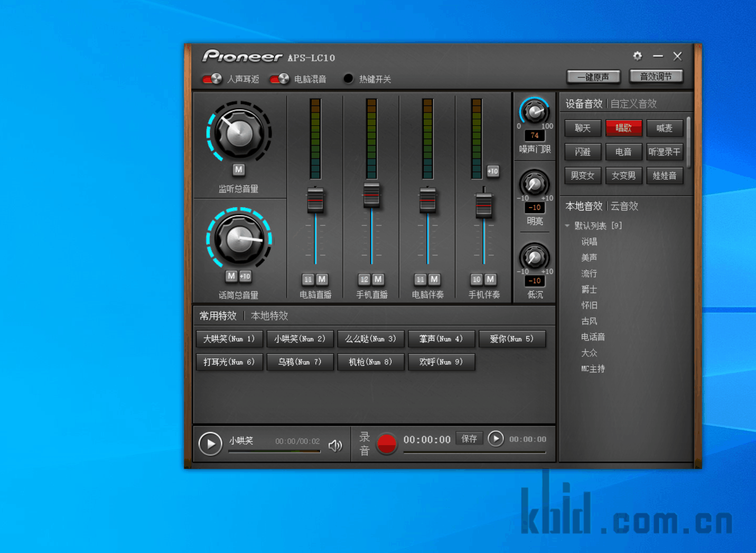Click the speaker volume icon

335,446
